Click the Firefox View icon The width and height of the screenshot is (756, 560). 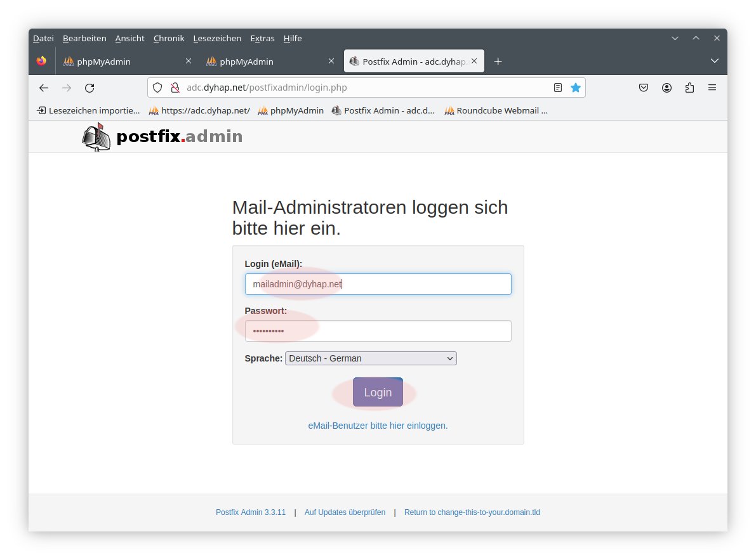pos(42,61)
